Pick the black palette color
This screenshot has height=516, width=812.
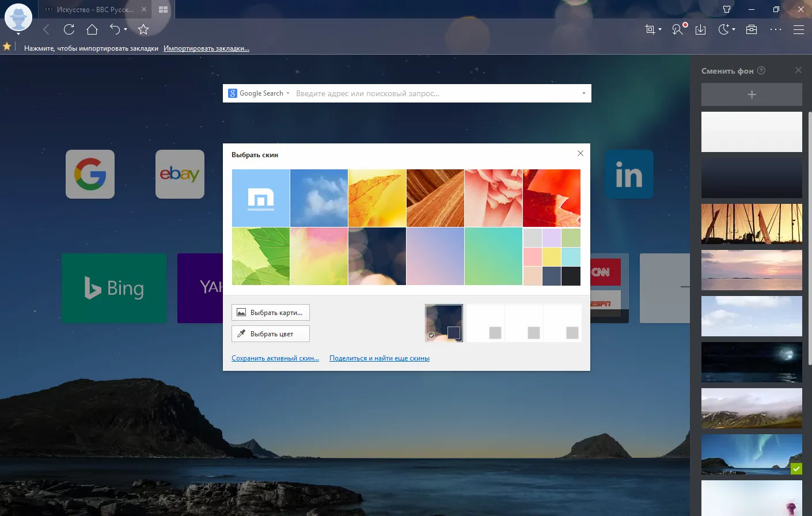click(571, 276)
